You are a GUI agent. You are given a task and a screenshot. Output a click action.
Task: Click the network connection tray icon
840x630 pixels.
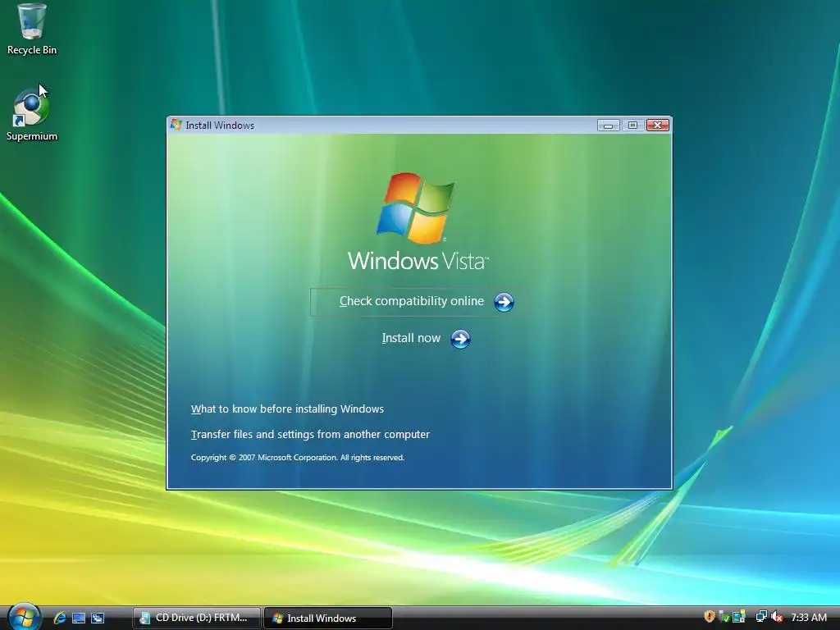(761, 617)
